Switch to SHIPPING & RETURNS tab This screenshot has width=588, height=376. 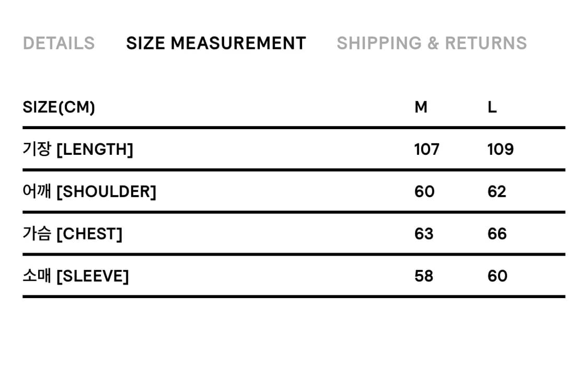432,43
